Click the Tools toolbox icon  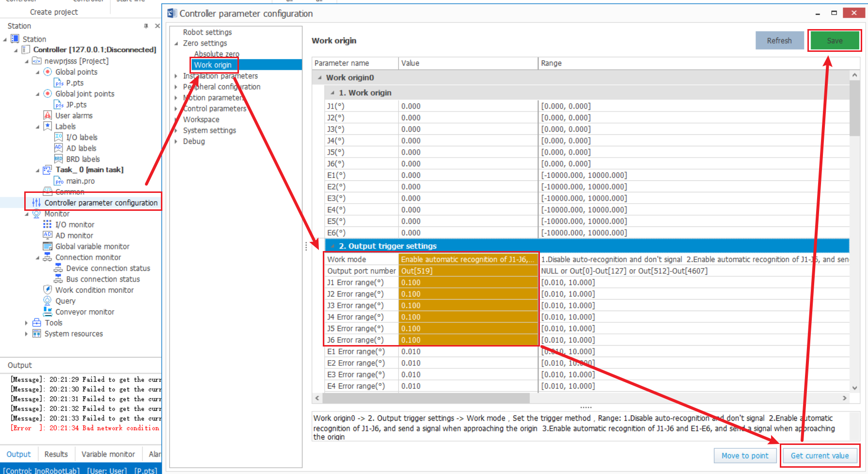click(37, 322)
